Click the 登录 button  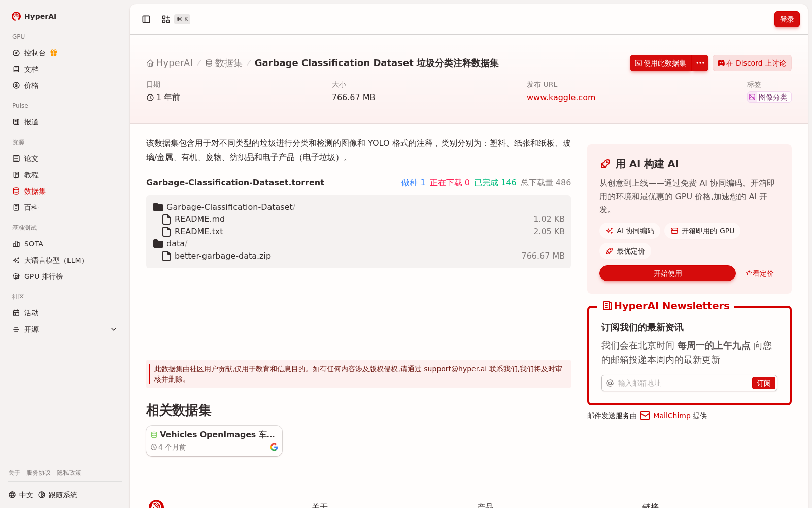click(787, 19)
